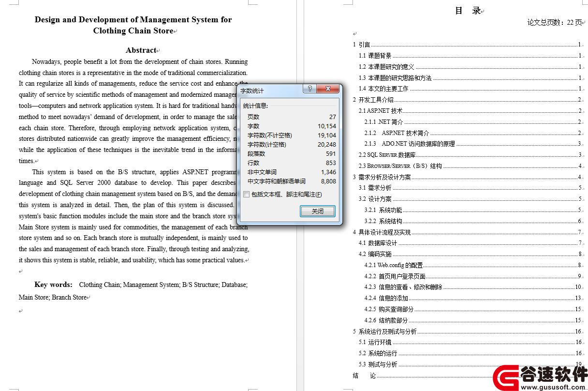Open entry 4.2.1 Web.config 的配置
Screen dimensions: 588x391
coord(473,265)
